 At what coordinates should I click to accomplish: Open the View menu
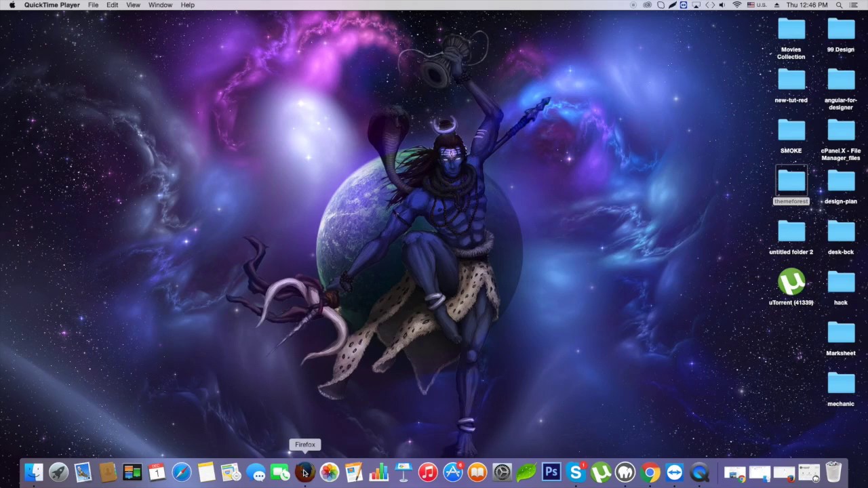[x=133, y=5]
